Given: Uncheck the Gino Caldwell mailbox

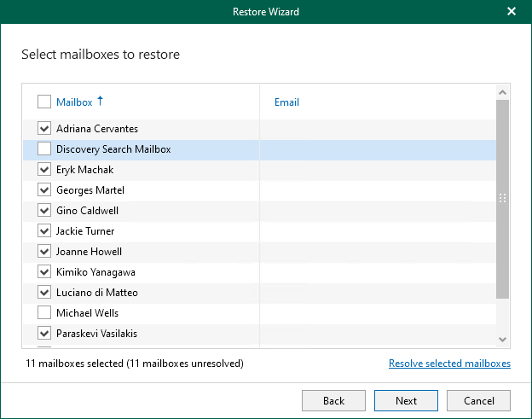Looking at the screenshot, I should click(x=44, y=211).
